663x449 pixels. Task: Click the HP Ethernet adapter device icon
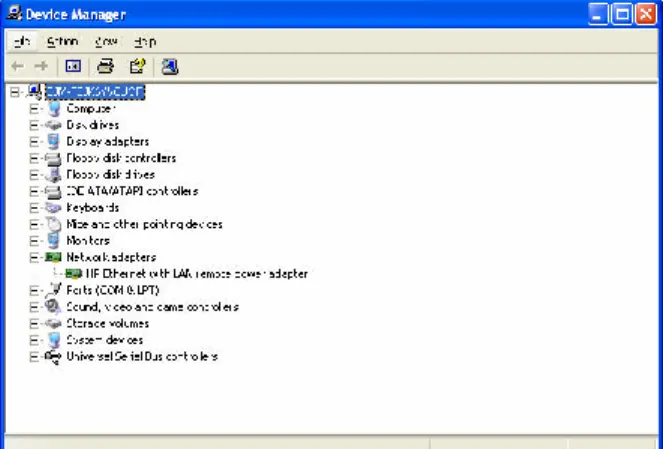pyautogui.click(x=74, y=274)
